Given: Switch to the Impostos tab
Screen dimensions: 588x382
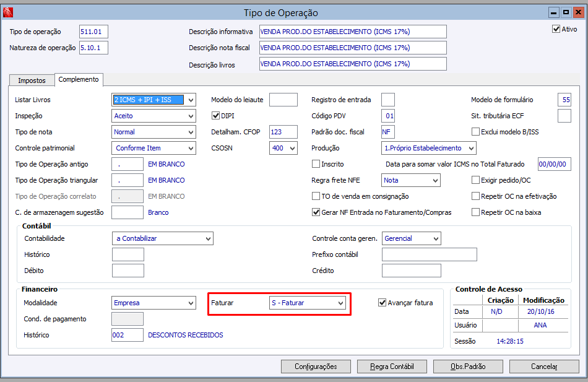Looking at the screenshot, I should click(x=32, y=80).
